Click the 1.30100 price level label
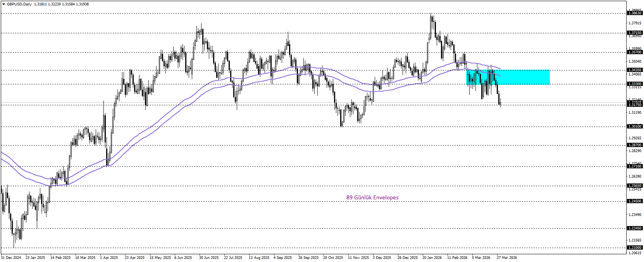The height and width of the screenshot is (262, 644). (x=635, y=127)
